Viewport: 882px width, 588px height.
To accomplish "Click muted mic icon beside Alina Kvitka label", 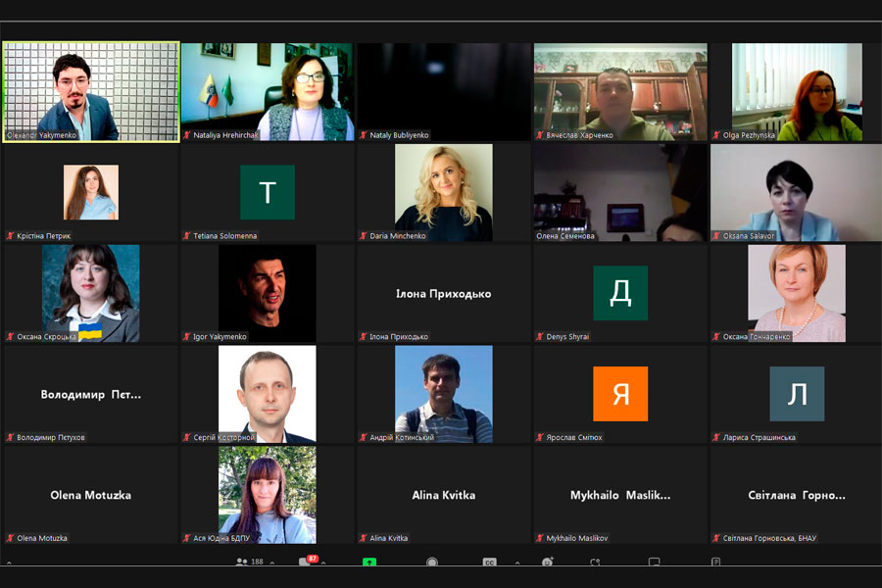I will click(x=364, y=538).
